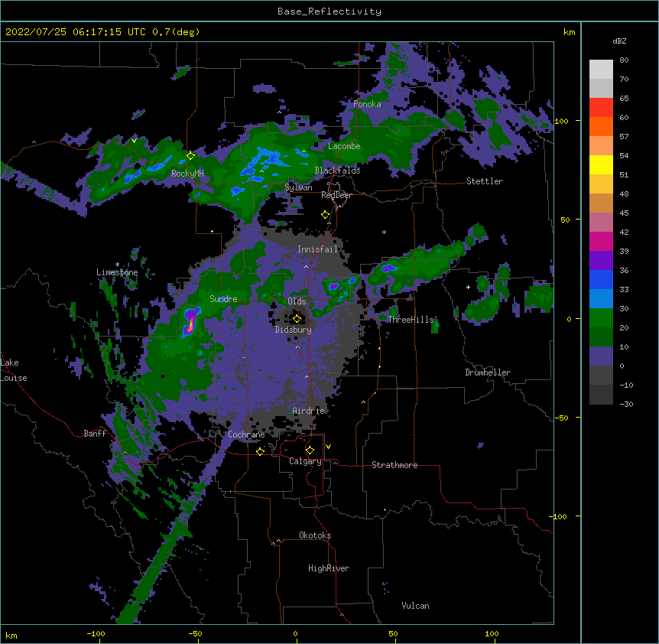Click the yellow diamond marker beside RockyMH

pyautogui.click(x=191, y=155)
